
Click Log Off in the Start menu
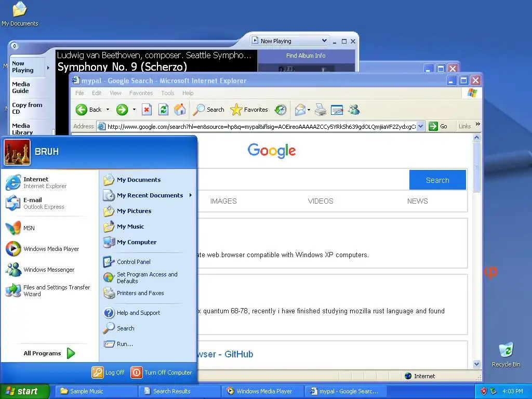[108, 372]
